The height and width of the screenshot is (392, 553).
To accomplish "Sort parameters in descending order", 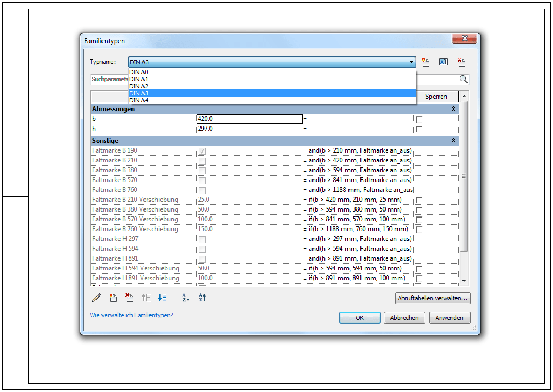I will coord(202,298).
